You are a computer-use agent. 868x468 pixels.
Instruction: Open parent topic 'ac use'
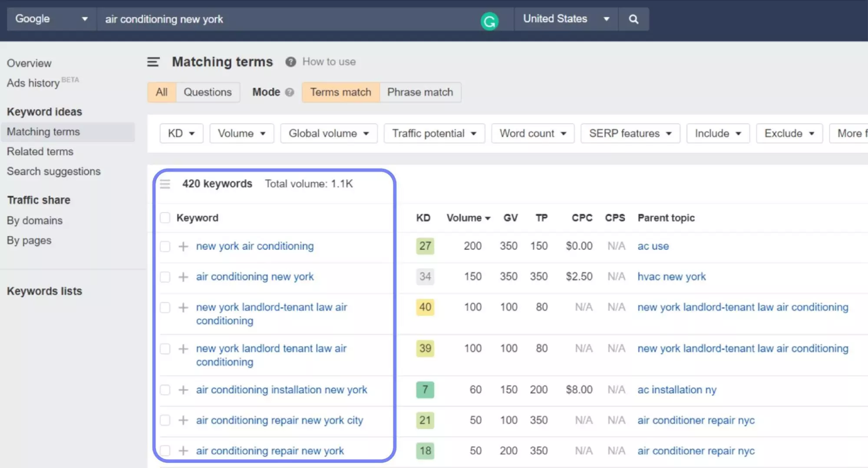(x=653, y=246)
